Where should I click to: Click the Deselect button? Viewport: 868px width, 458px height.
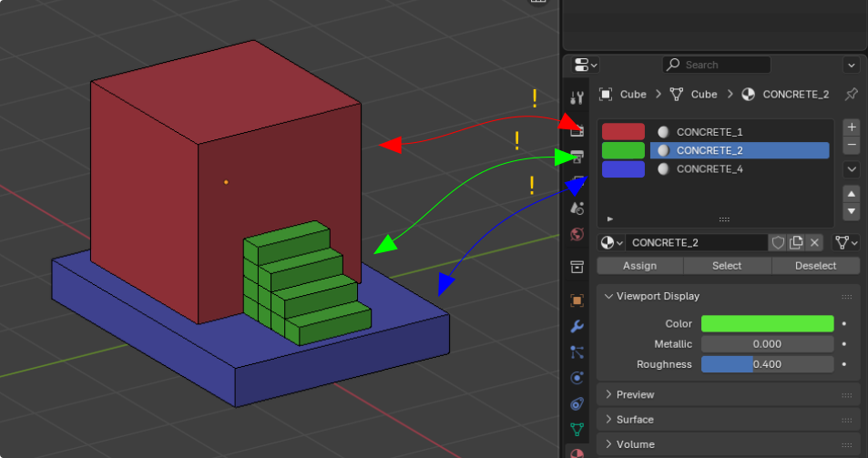click(x=815, y=266)
